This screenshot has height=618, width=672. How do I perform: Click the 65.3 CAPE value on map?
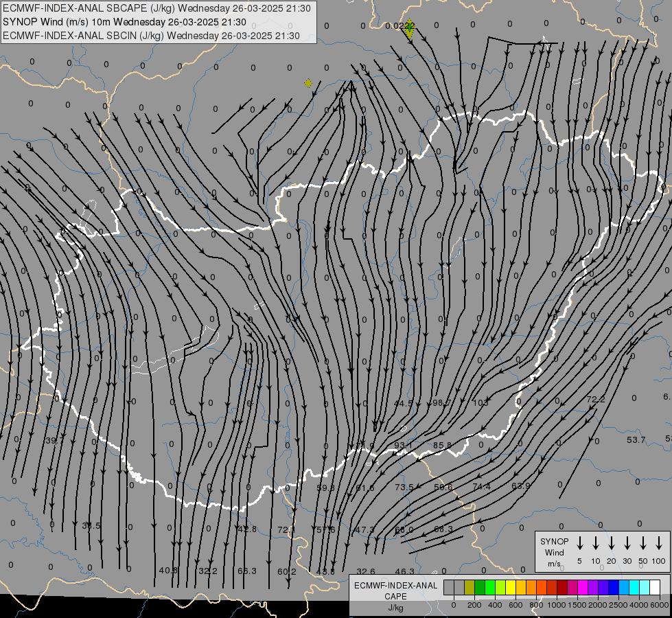point(247,571)
